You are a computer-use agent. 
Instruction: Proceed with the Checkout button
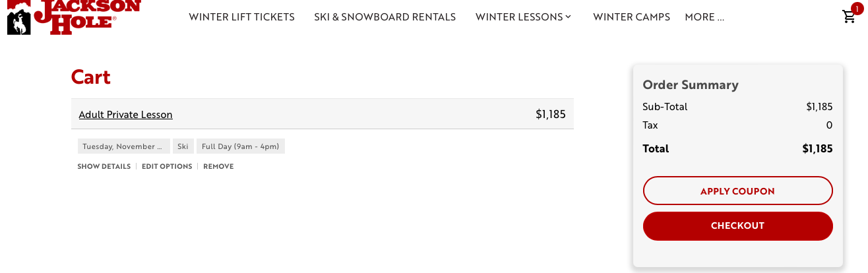[737, 226]
